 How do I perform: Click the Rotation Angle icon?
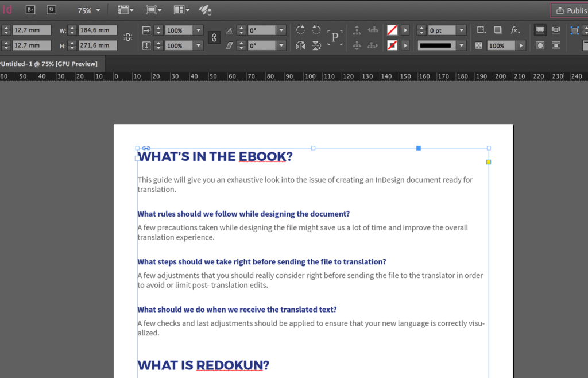(x=230, y=30)
